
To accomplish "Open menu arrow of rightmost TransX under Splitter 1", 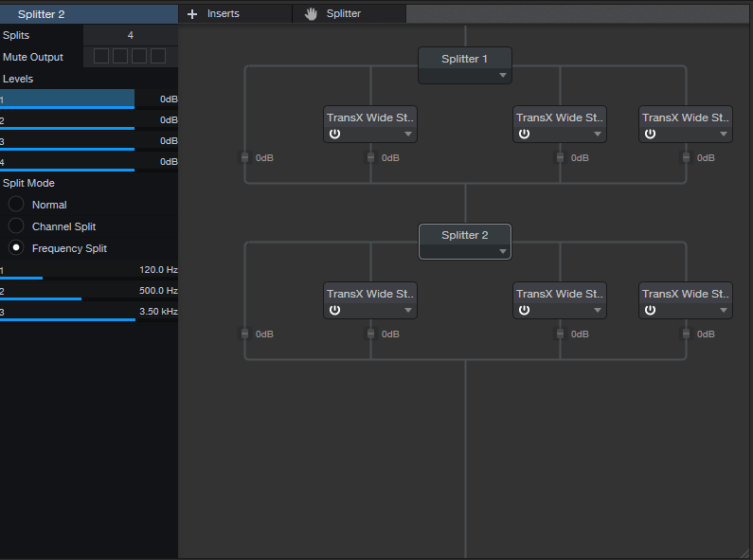I will click(x=724, y=134).
